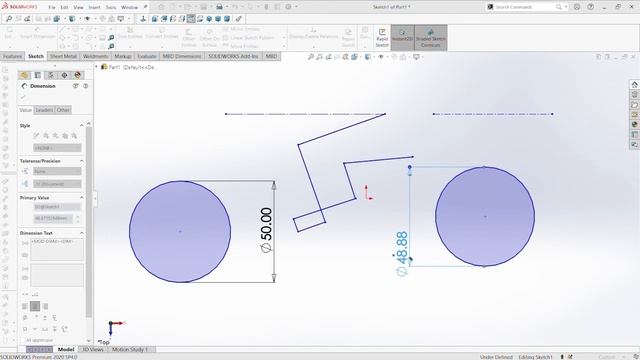This screenshot has width=640, height=360.
Task: Click the link icon at toolbar end
Action: [x=238, y=19]
